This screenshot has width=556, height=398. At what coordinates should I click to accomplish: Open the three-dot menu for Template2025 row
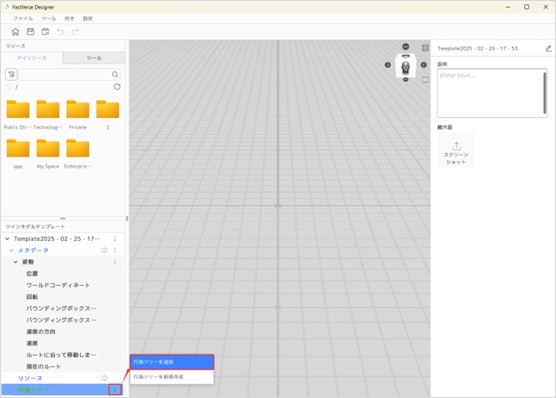point(115,239)
